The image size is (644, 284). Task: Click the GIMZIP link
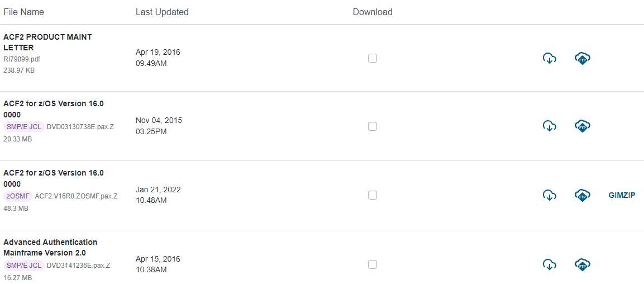[x=622, y=196]
